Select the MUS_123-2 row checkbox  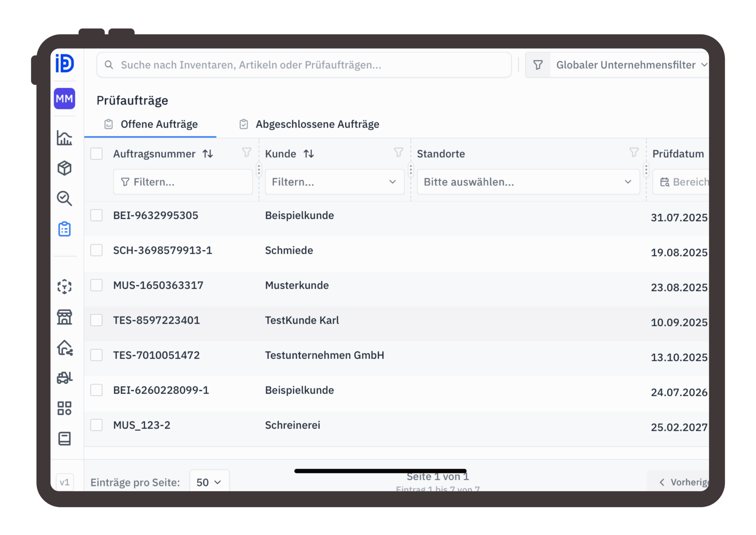coord(97,425)
